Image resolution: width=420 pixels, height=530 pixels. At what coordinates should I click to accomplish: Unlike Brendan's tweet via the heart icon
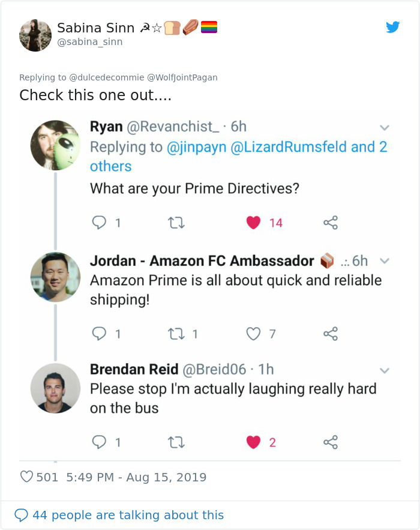pos(254,444)
